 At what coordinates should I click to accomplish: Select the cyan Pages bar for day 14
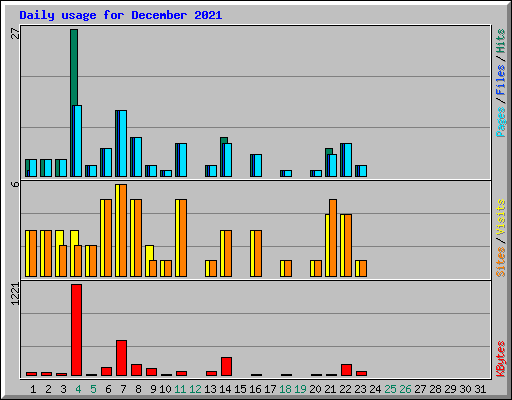228,160
